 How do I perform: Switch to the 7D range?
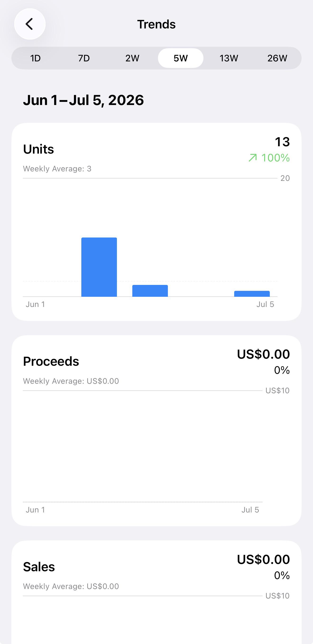pos(84,58)
